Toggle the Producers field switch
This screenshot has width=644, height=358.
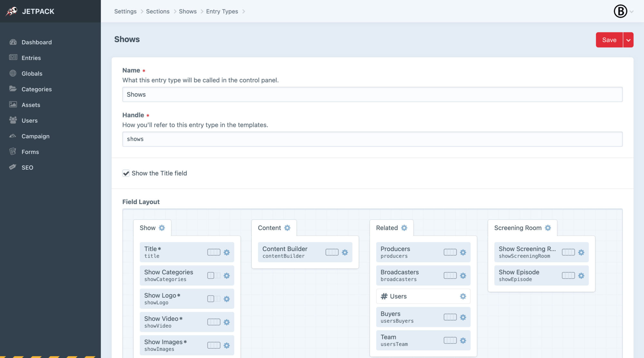pos(450,252)
